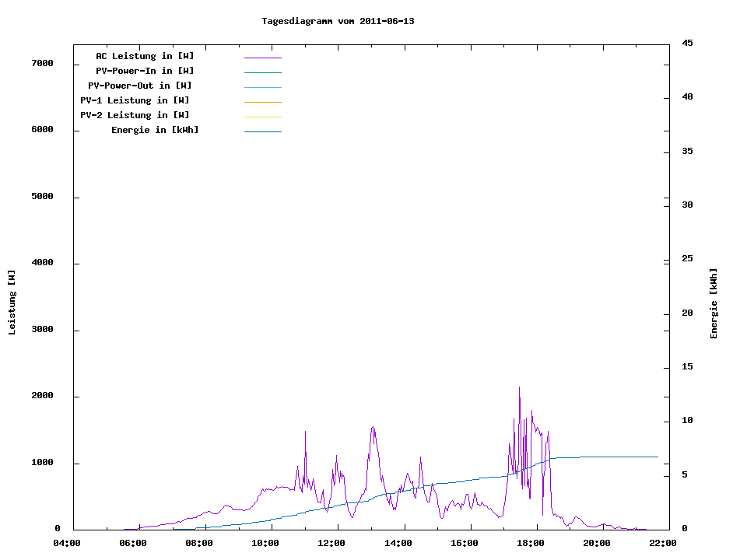Click the 7000 label on the power axis
The height and width of the screenshot is (560, 747).
[x=42, y=64]
